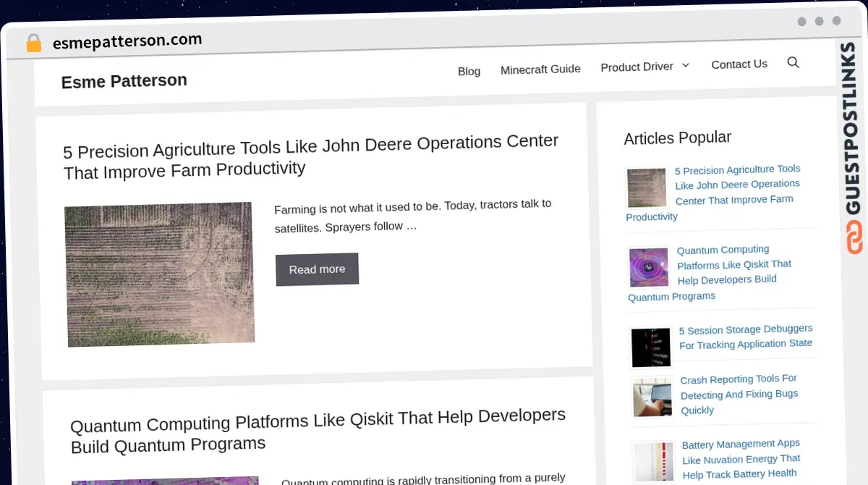This screenshot has height=485, width=868.
Task: Click the Read more button
Action: (x=317, y=269)
